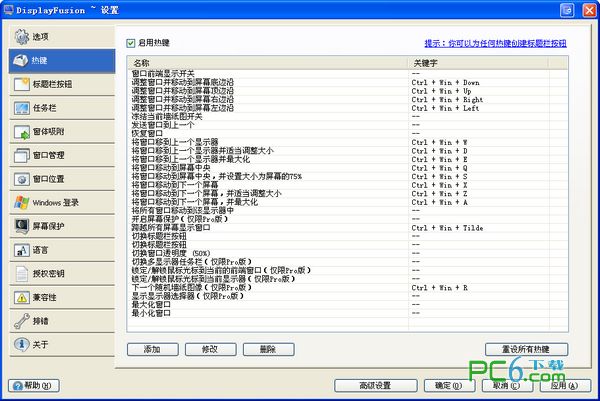Click the 标题栏按钮 window icon in the sidebar
Viewport: 600px width, 401px height.
tap(21, 84)
